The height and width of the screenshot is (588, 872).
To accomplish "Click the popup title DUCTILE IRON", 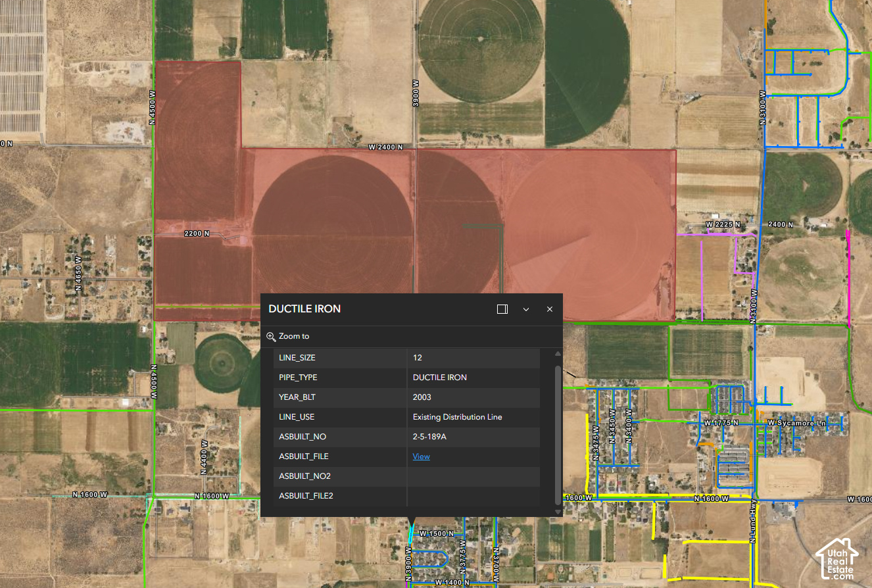I will 304,309.
